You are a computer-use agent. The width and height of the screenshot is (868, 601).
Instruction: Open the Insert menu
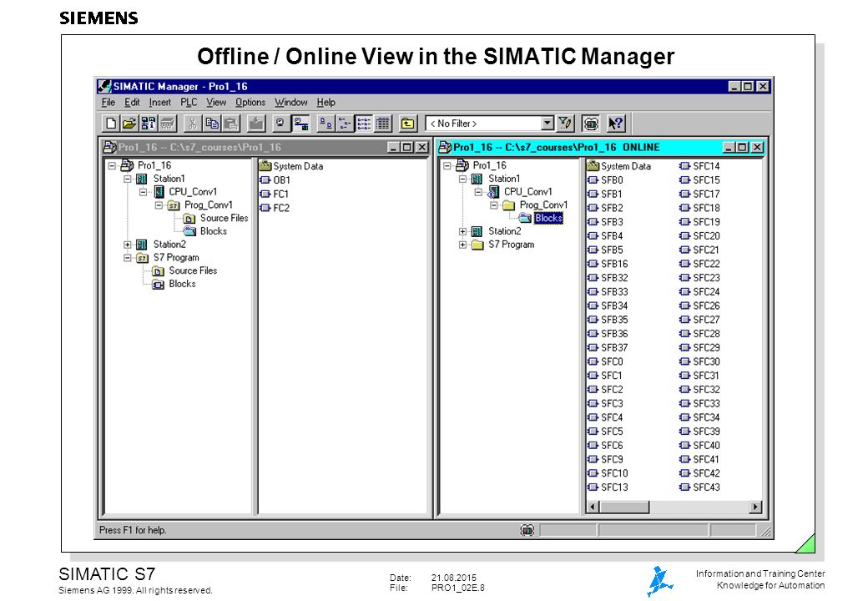click(x=159, y=103)
